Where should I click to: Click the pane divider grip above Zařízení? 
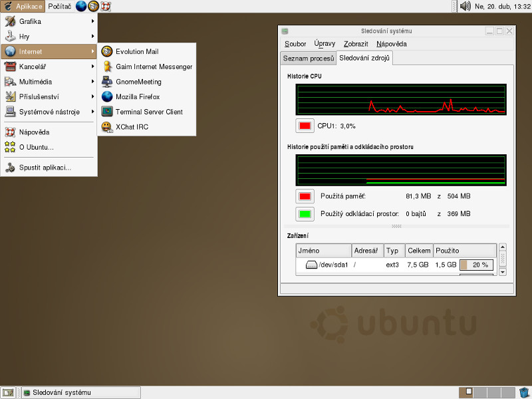click(396, 226)
